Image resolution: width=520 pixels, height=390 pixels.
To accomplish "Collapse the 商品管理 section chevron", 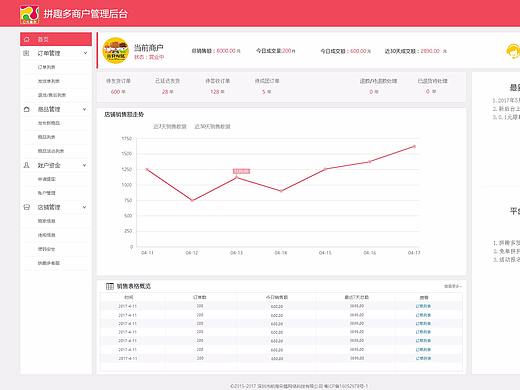I will tap(85, 109).
